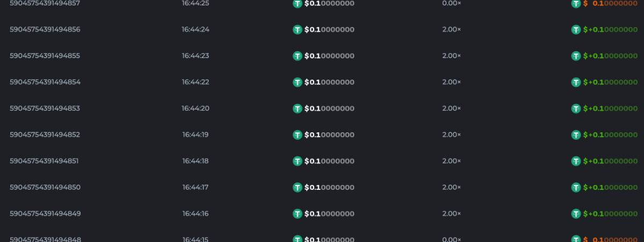Click the green profit amount at 16:44:20
This screenshot has height=242, width=644.
[611, 109]
